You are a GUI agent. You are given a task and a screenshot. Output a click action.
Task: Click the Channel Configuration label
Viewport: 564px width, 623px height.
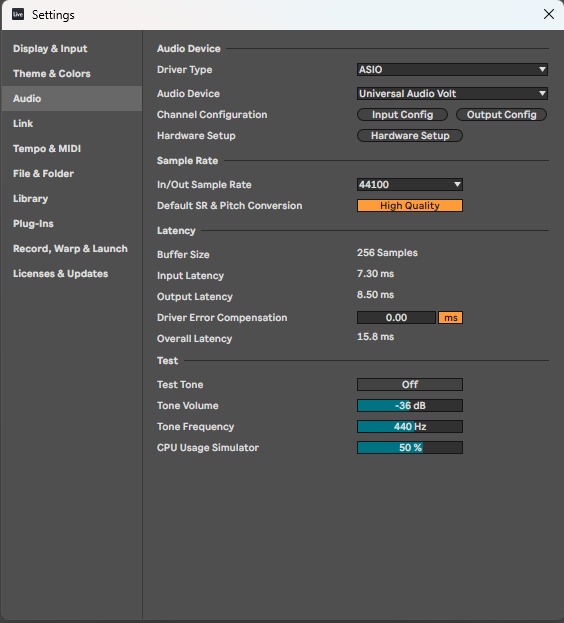212,114
